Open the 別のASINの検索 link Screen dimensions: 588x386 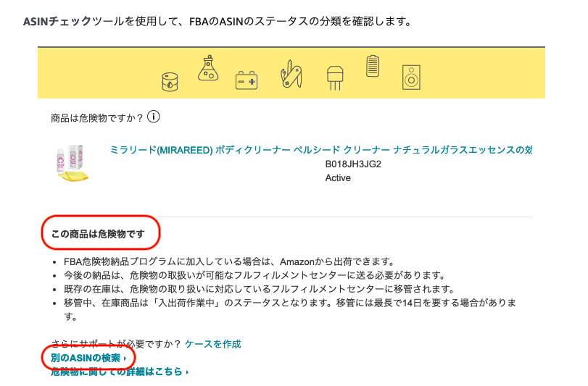click(x=88, y=358)
